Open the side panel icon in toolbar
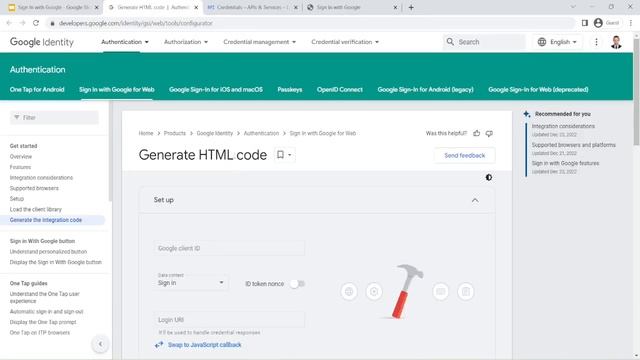The width and height of the screenshot is (640, 360). tap(584, 23)
